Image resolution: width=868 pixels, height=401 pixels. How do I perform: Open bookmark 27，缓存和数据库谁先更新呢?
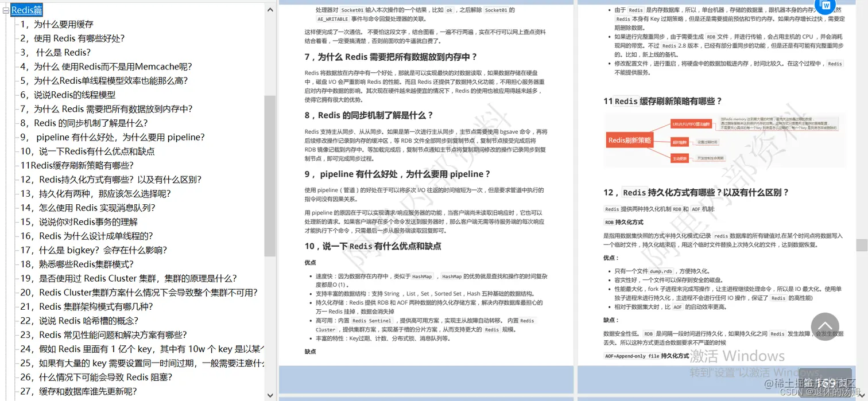(x=79, y=391)
